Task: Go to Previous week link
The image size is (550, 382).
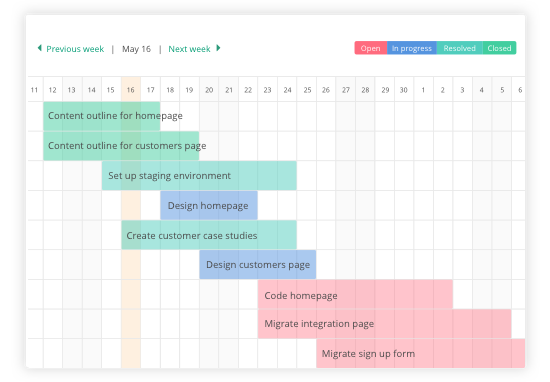Action: 75,49
